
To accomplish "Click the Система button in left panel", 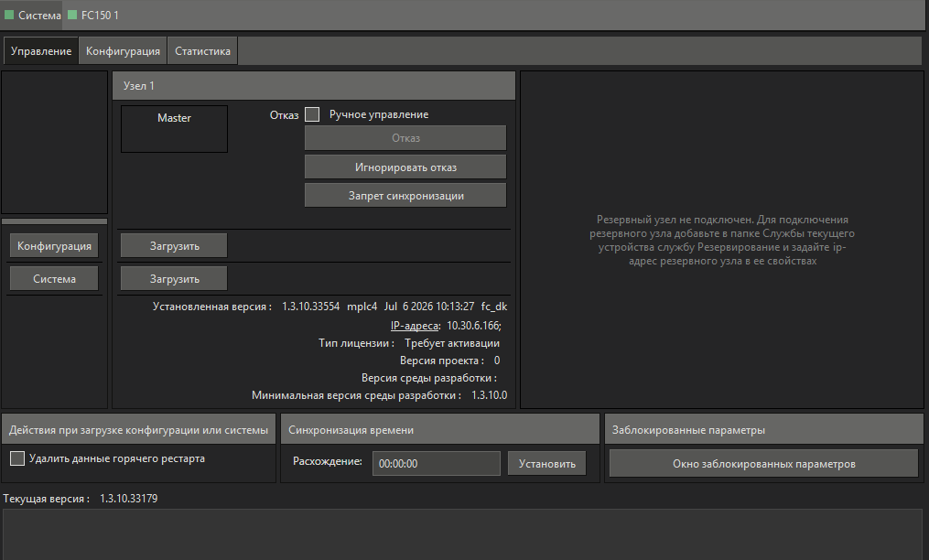I will coord(54,278).
